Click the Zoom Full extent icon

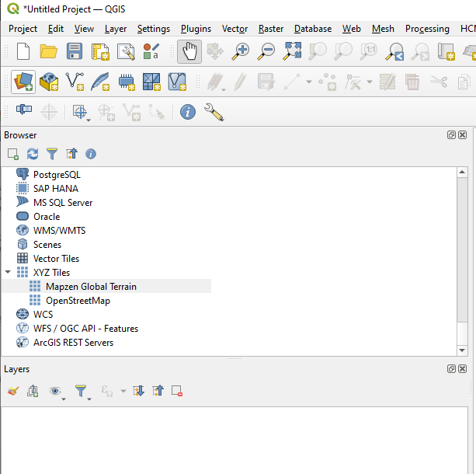(292, 52)
